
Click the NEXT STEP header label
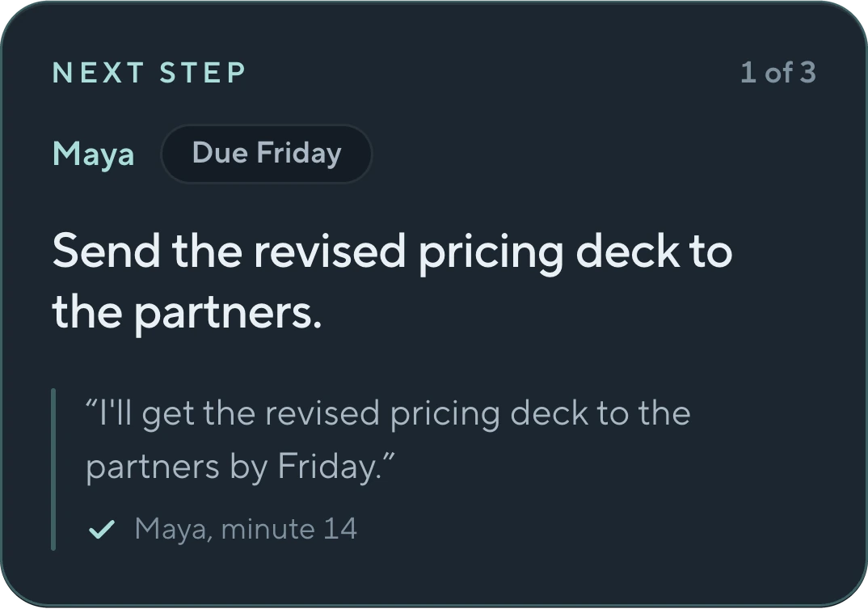coord(149,73)
